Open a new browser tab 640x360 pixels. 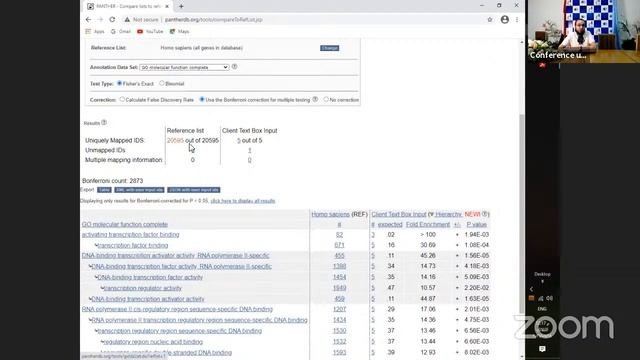click(x=181, y=6)
